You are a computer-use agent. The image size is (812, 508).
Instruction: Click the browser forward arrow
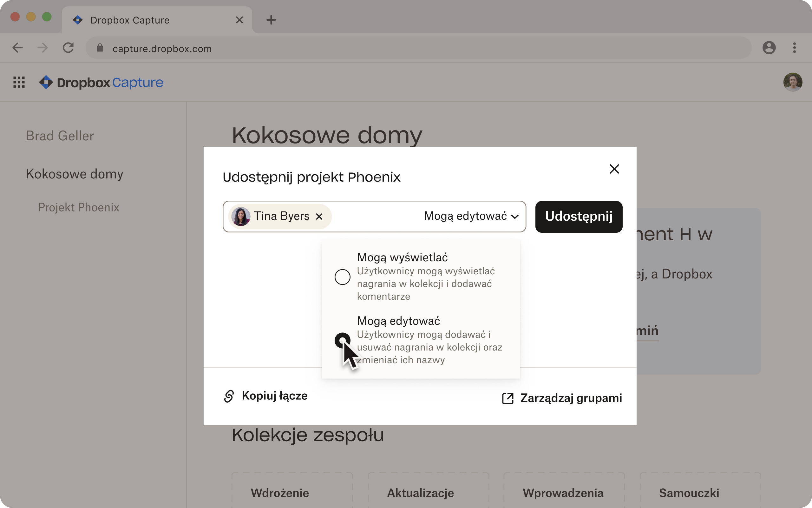click(43, 48)
